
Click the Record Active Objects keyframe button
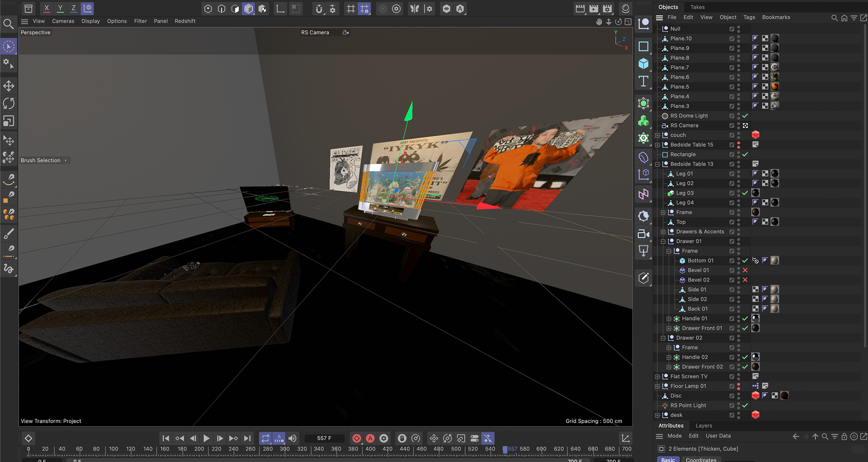[357, 438]
